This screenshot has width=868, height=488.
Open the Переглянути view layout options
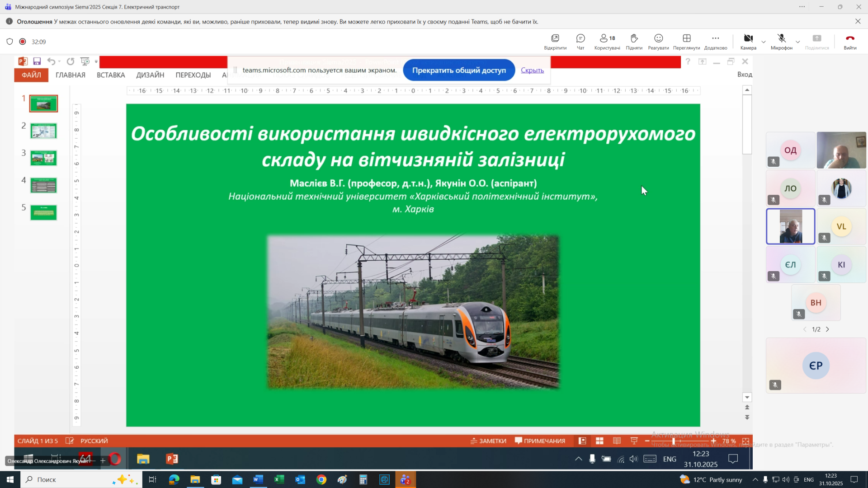(686, 41)
